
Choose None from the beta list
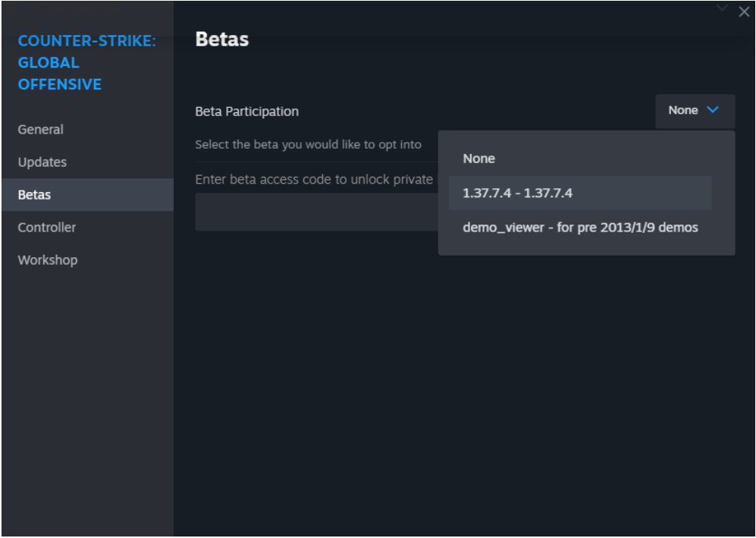479,159
